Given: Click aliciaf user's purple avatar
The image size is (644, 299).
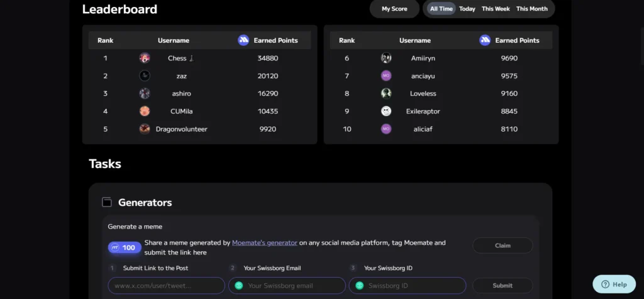Looking at the screenshot, I should click(x=386, y=129).
